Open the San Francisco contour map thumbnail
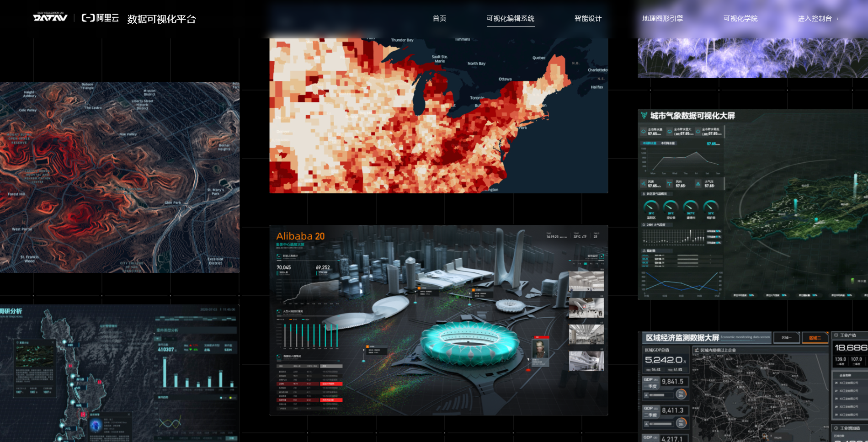Image resolution: width=868 pixels, height=442 pixels. click(x=120, y=177)
